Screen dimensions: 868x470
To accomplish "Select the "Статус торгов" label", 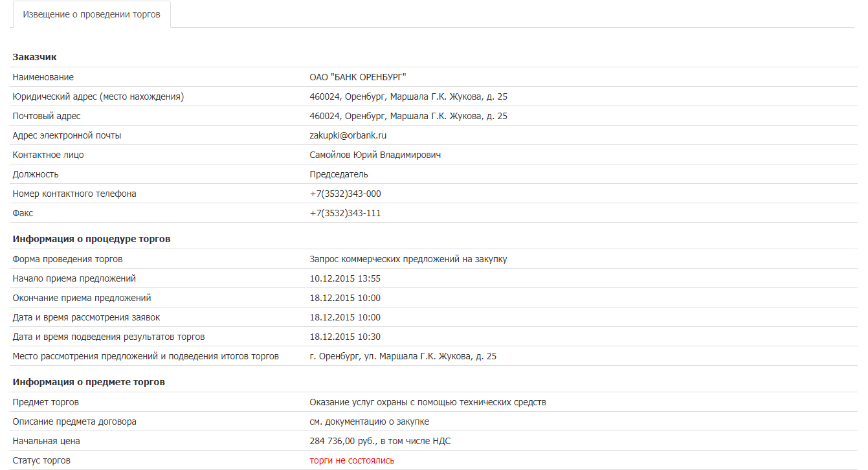I will point(41,460).
